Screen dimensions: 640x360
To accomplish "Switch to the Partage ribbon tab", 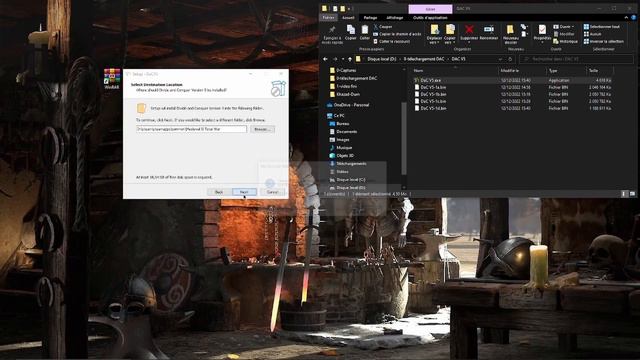I will click(x=370, y=18).
